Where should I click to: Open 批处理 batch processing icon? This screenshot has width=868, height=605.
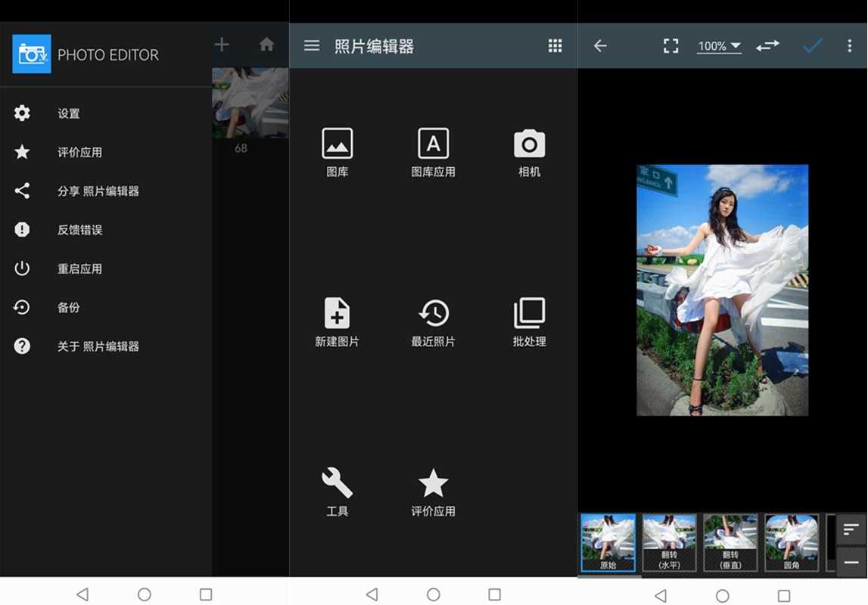(529, 313)
